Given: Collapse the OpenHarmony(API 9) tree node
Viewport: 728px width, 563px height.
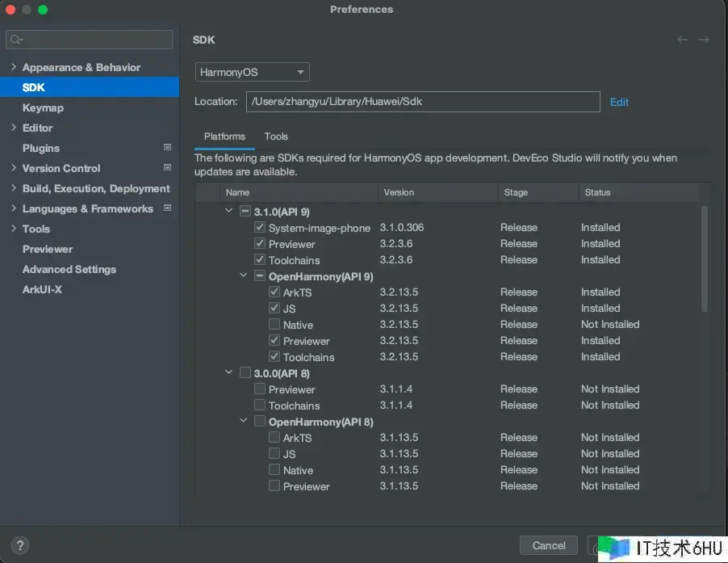Looking at the screenshot, I should pyautogui.click(x=243, y=275).
